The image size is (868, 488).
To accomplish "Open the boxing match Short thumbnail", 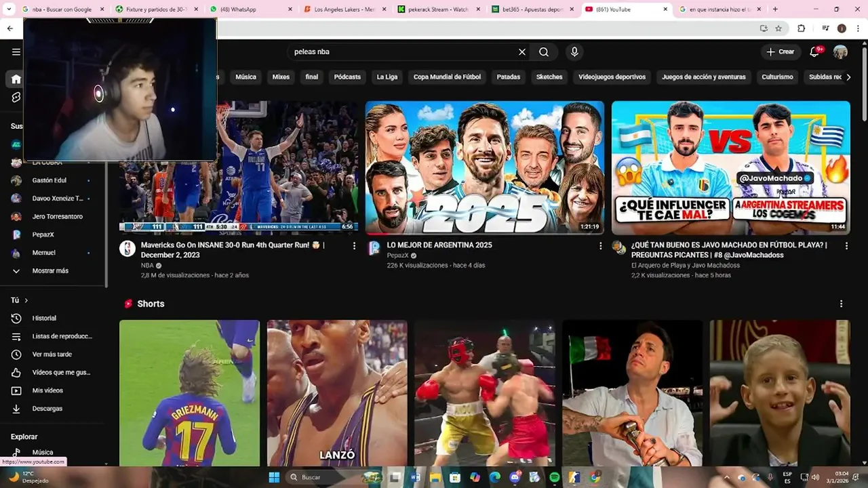I will 485,393.
